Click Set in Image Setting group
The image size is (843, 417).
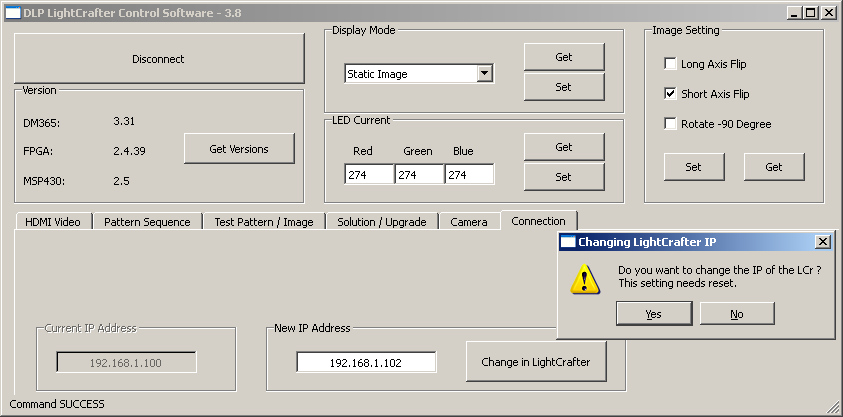point(694,167)
